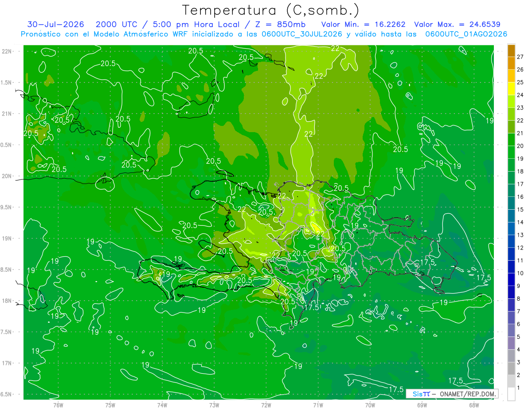Click the colorbar scale number 18
The image size is (532, 411).
pyautogui.click(x=520, y=171)
